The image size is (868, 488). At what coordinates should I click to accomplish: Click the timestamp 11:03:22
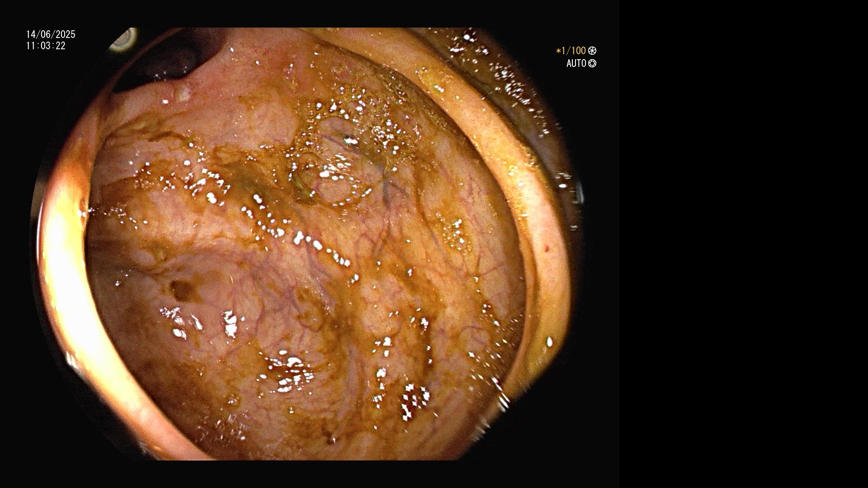click(x=46, y=46)
